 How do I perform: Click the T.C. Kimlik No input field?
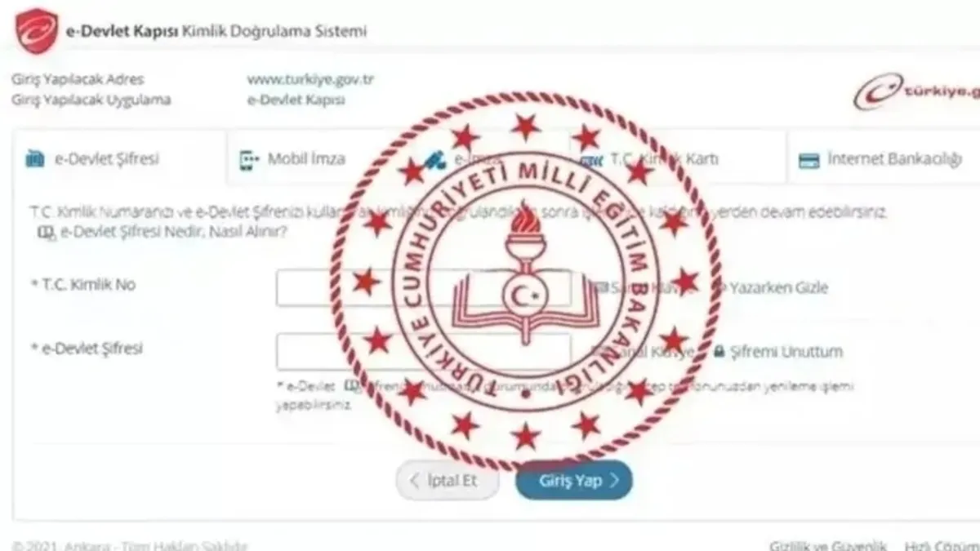click(423, 287)
